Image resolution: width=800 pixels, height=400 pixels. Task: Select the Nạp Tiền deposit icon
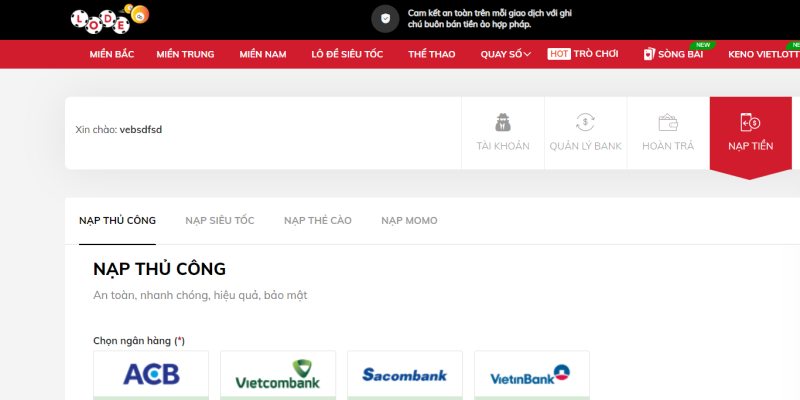coord(750,123)
